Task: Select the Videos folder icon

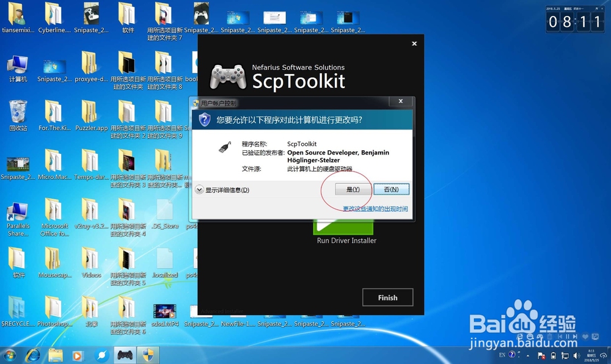Action: tap(91, 263)
